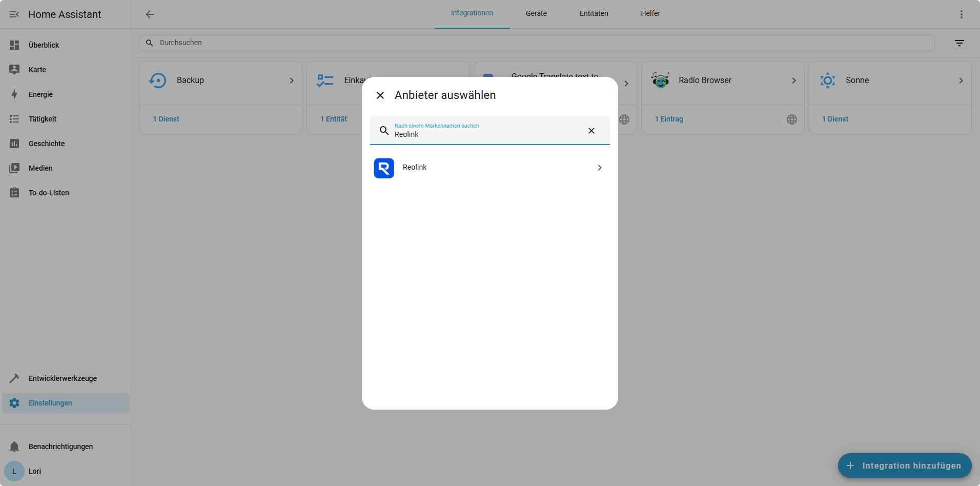The width and height of the screenshot is (980, 486).
Task: Click the globe icon on Radio Browser card
Action: pos(792,119)
